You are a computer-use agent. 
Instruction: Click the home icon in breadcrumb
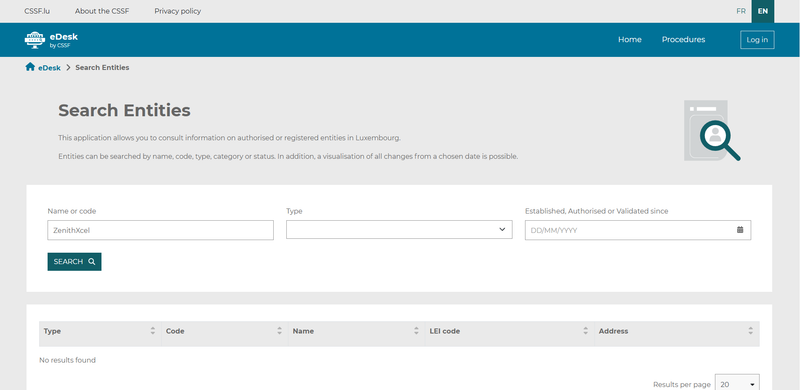pyautogui.click(x=30, y=67)
